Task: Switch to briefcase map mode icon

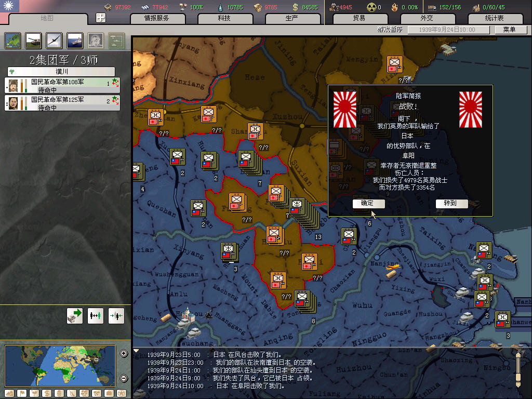Action: click(x=109, y=393)
